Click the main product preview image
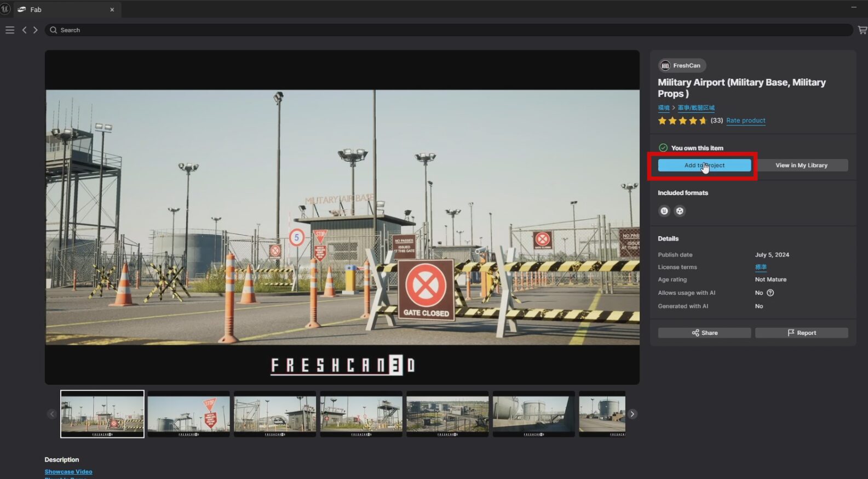Viewport: 868px width, 479px height. [x=342, y=217]
